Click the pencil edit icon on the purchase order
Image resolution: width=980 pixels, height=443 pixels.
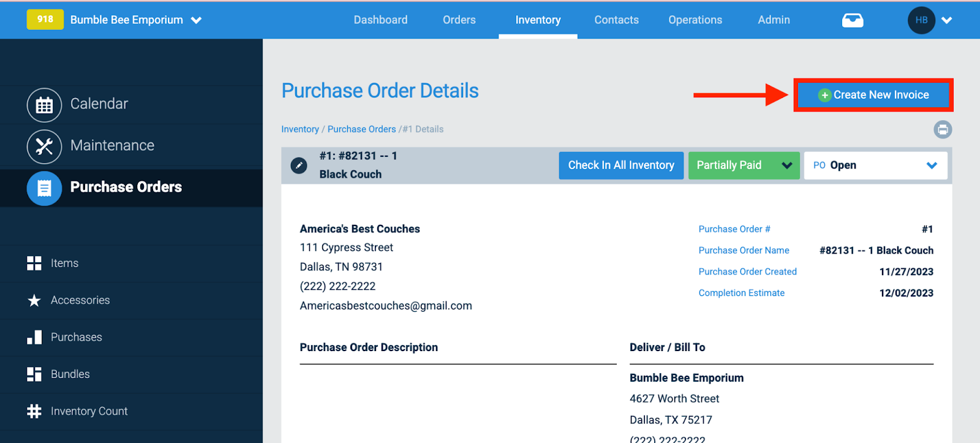click(298, 165)
